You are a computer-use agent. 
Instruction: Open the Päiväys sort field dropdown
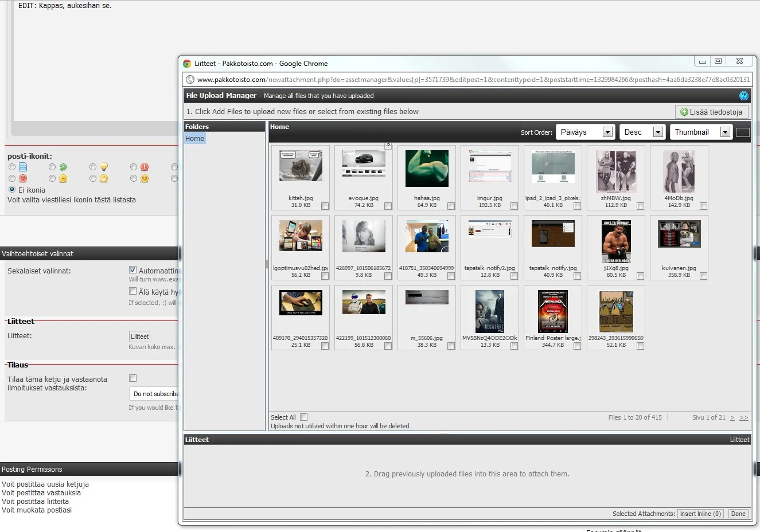585,132
